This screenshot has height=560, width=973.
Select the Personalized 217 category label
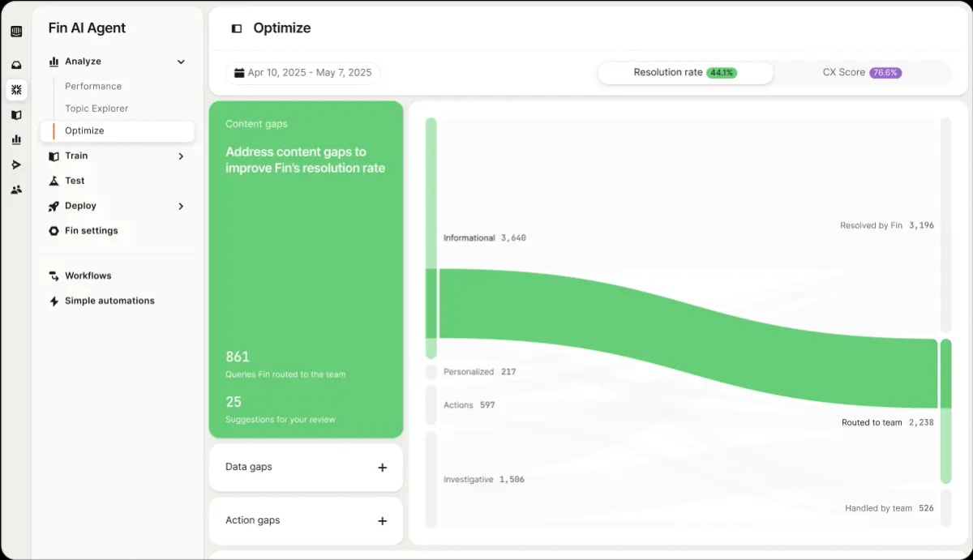pos(479,372)
